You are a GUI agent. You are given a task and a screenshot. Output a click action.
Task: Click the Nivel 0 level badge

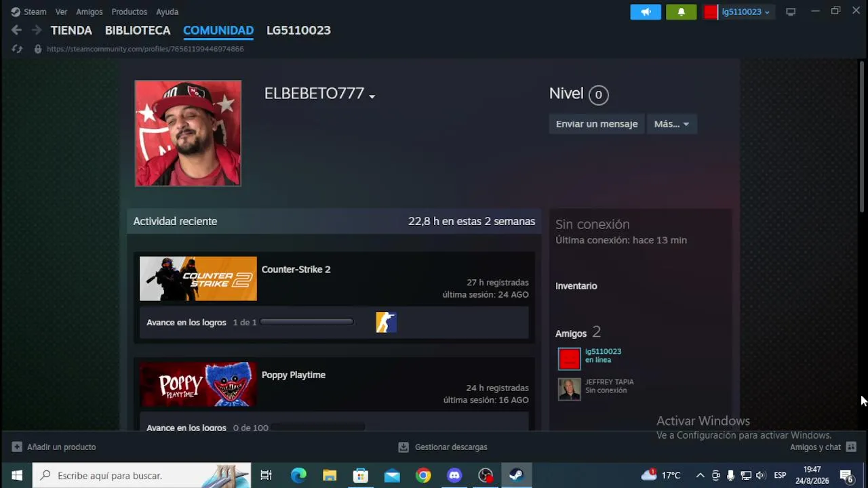[x=598, y=95]
